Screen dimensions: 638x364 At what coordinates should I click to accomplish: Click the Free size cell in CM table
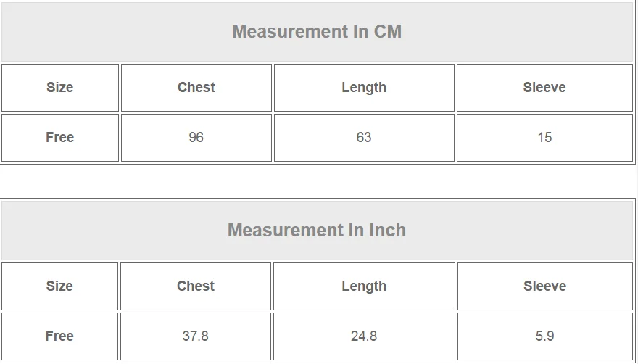[59, 138]
